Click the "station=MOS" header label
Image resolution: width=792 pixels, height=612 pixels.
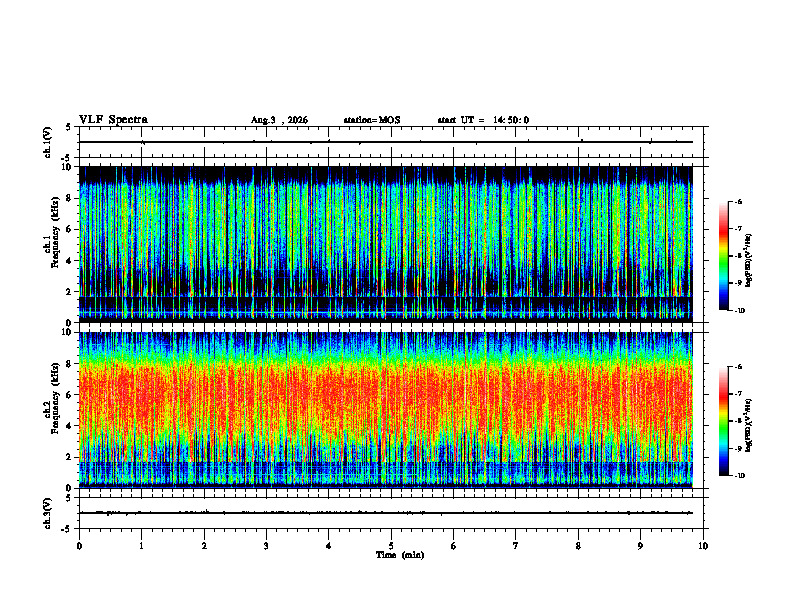point(372,120)
